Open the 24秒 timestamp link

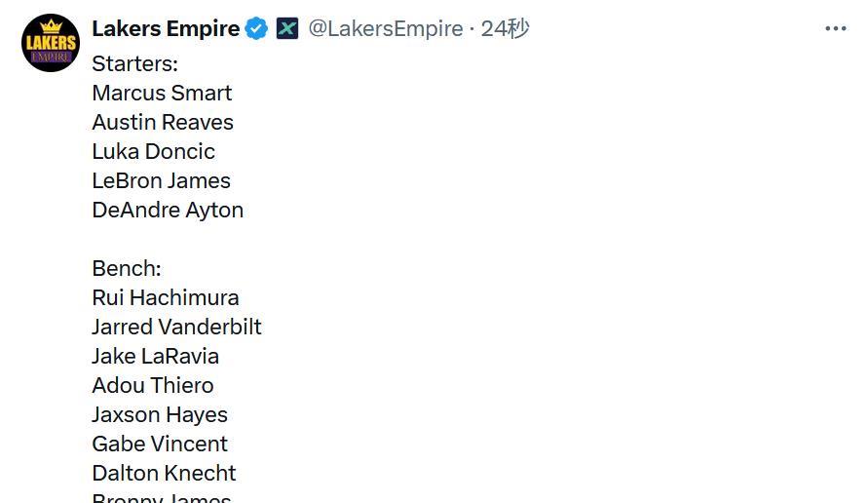pos(505,28)
